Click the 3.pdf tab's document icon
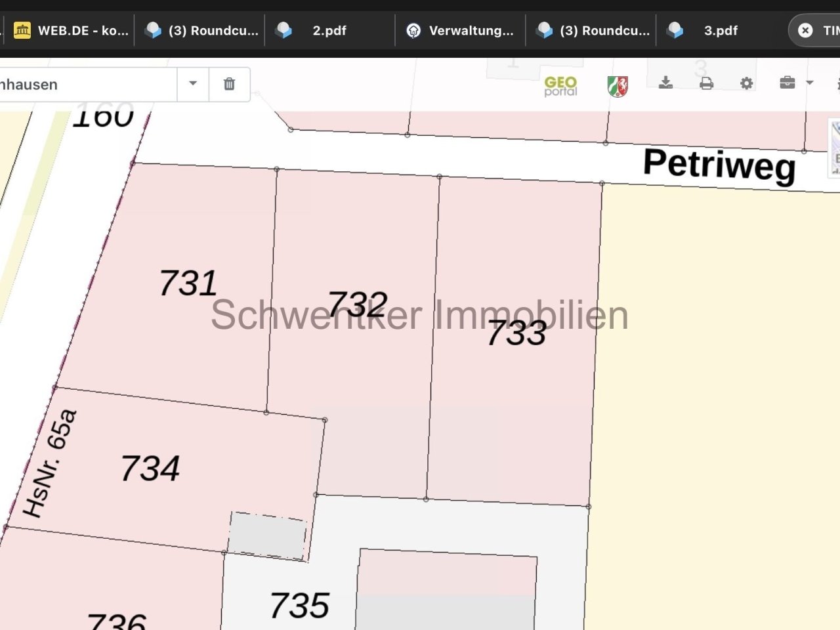Screen dimensions: 840x630 coord(675,30)
